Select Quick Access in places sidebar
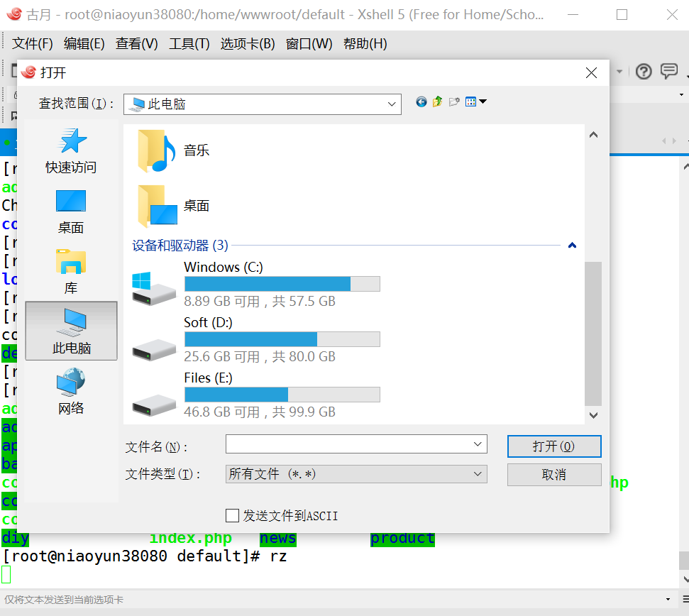 tap(71, 150)
